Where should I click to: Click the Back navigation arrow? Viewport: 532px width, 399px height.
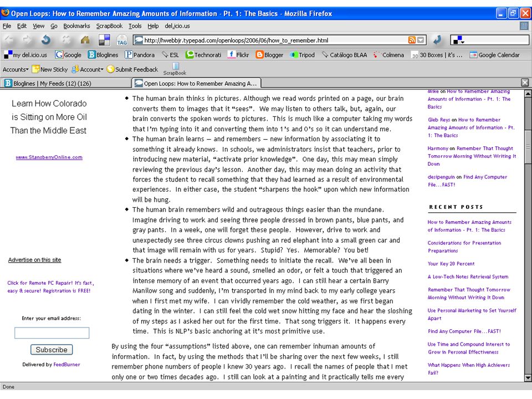[9, 40]
